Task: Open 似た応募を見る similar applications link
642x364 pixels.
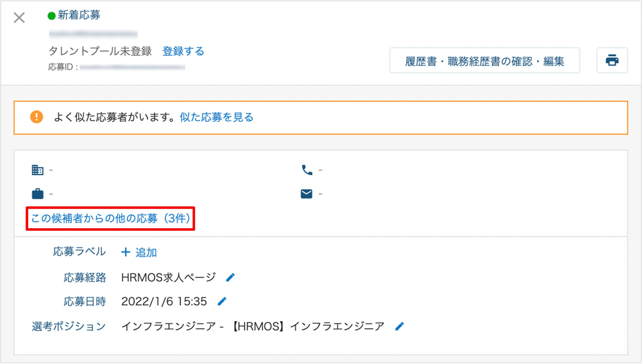Action: 217,117
